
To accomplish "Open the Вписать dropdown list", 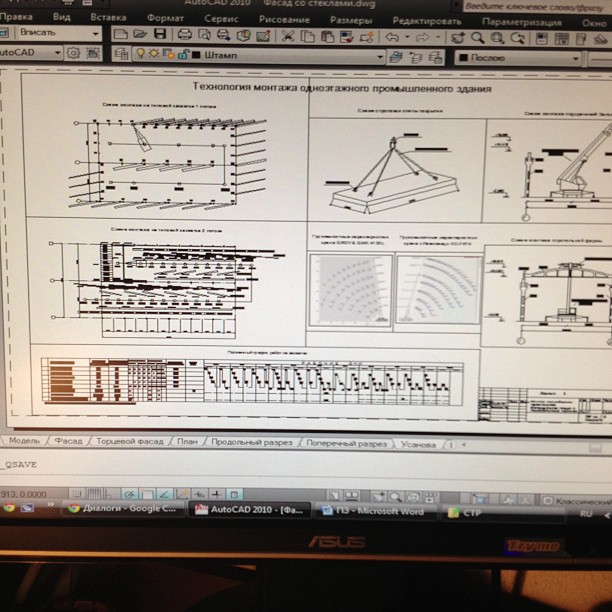I will coord(96,34).
